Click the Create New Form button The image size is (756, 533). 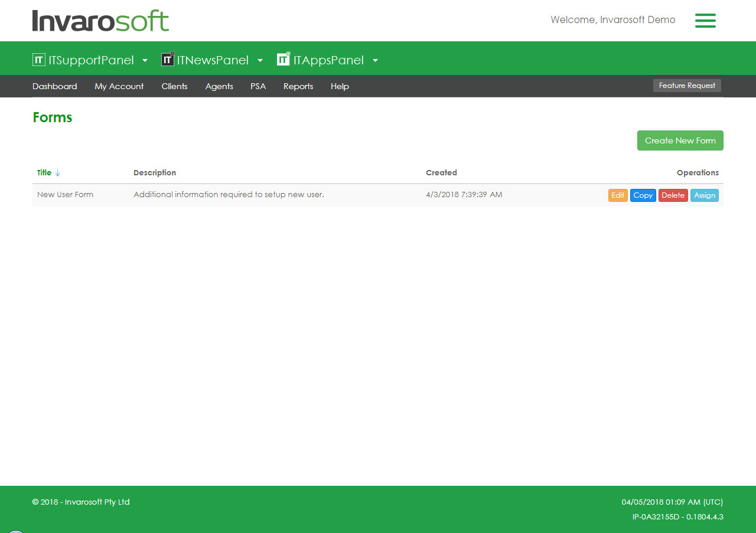coord(680,140)
